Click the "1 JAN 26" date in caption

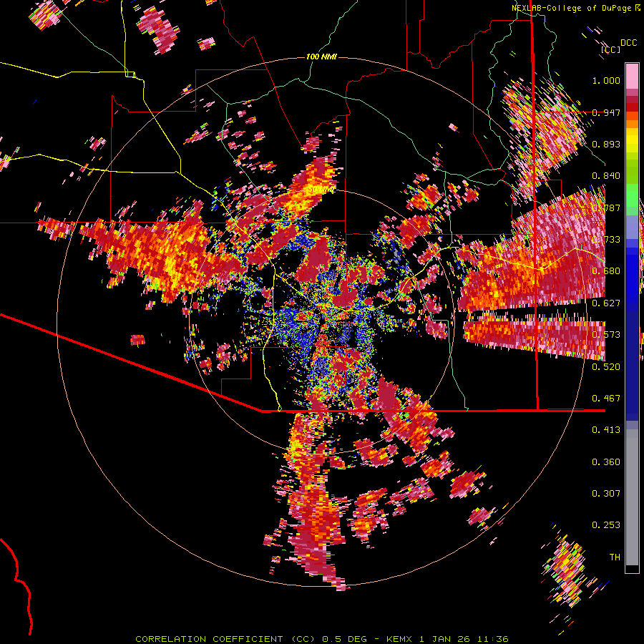445,639
